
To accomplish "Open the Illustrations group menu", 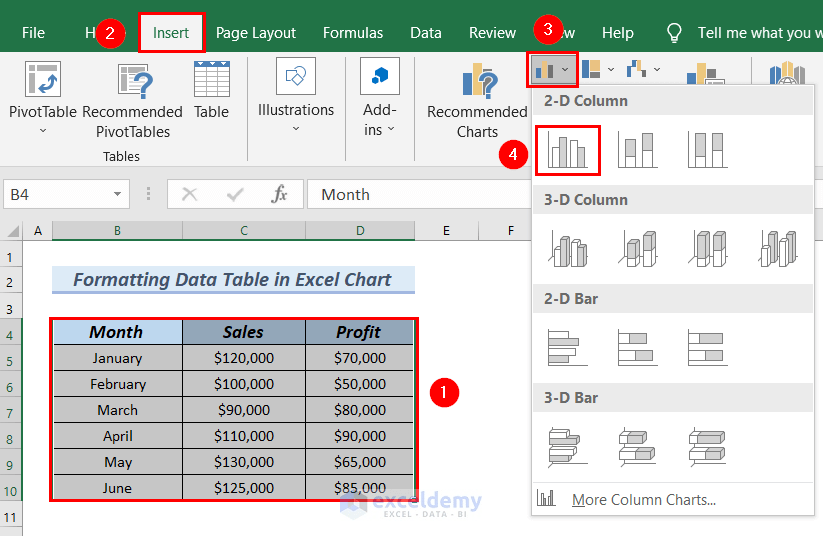I will pos(296,94).
